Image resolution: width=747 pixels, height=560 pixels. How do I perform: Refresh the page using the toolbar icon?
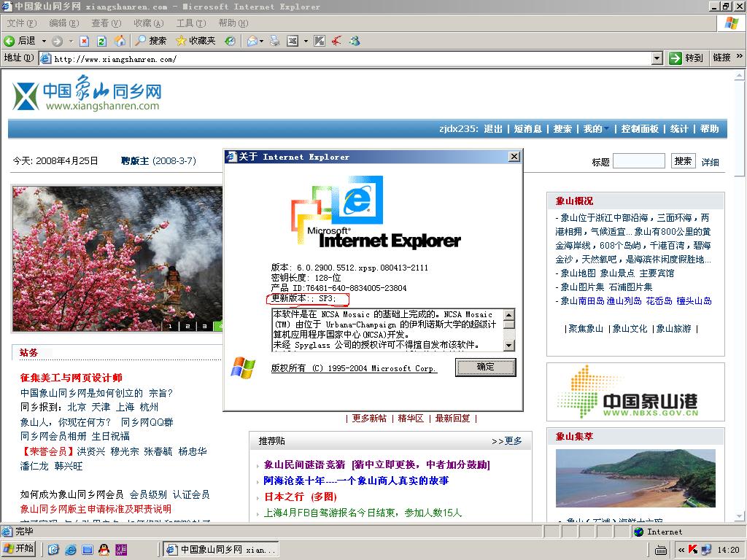(x=101, y=41)
